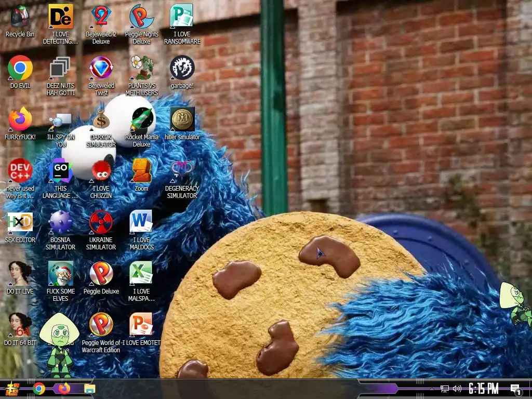Launch Firefox from the taskbar
This screenshot has width=532, height=399.
point(64,389)
